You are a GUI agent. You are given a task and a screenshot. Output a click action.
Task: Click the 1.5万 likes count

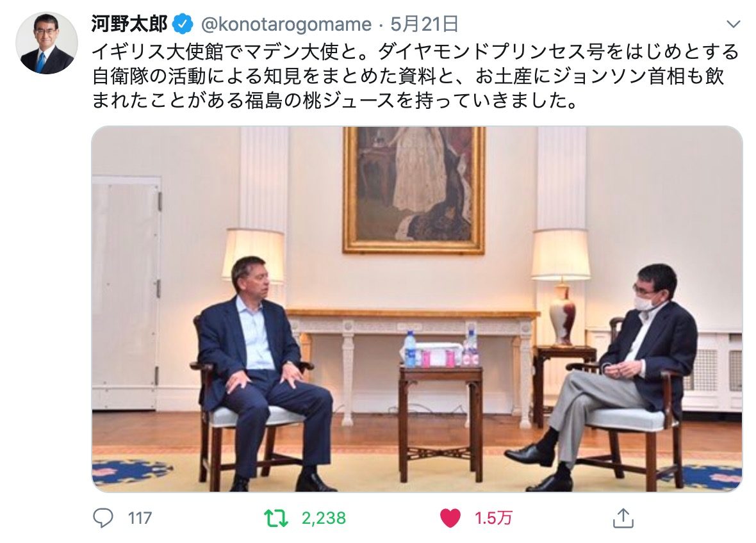coord(493,519)
